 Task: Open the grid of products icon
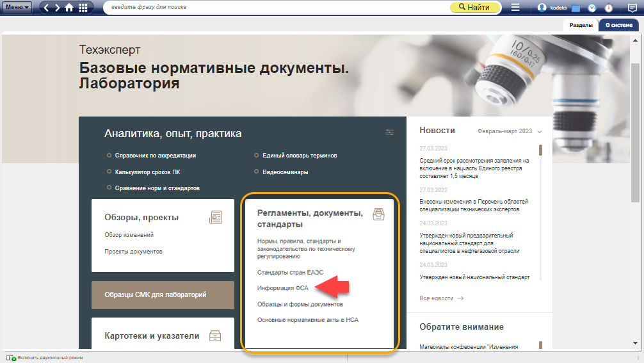click(x=83, y=8)
